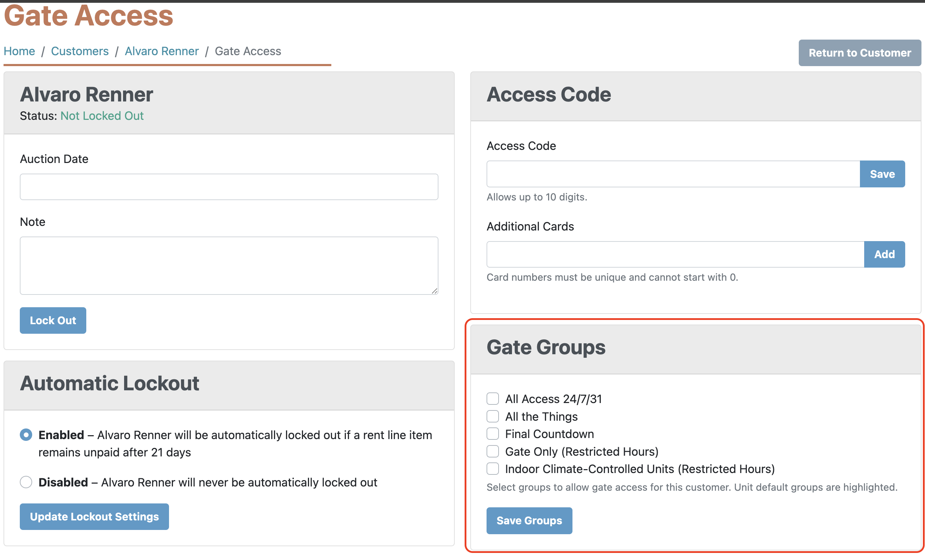
Task: Go to Customers breadcrumb link
Action: coord(80,51)
